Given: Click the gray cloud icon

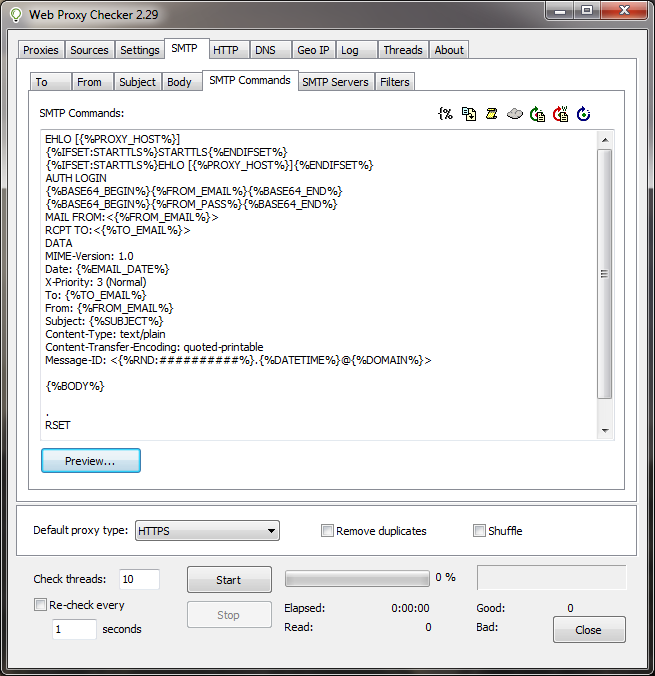Looking at the screenshot, I should [514, 114].
